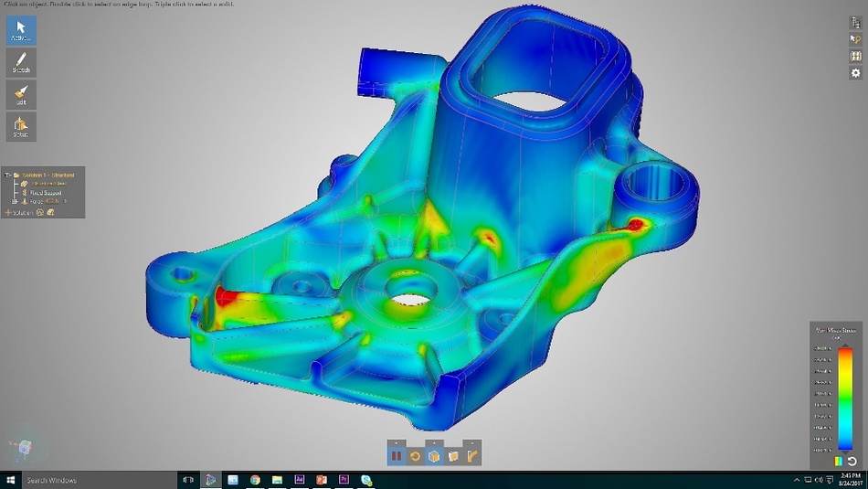Viewport: 868px width, 489px height.
Task: Open Task View on the taskbar
Action: pos(188,480)
